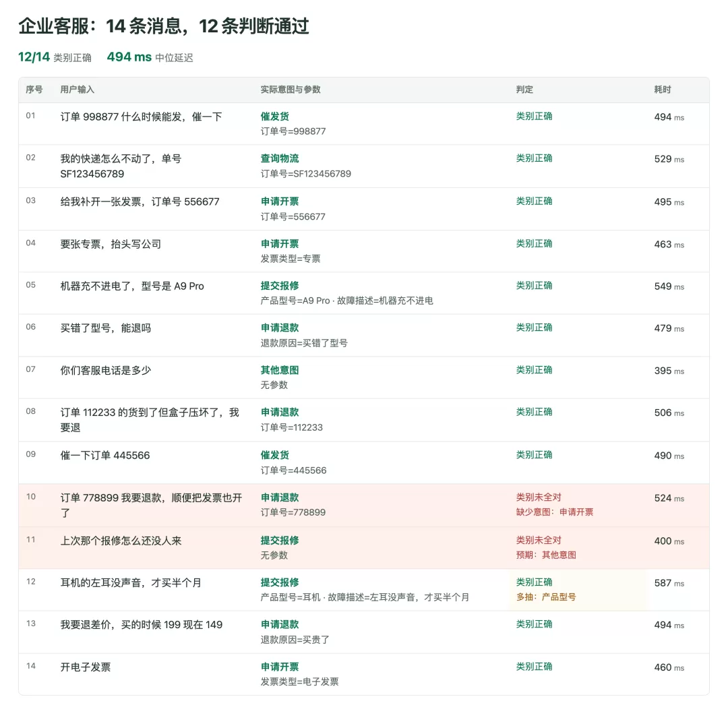728x703 pixels.
Task: Select 产品型号=A9 Pro parameter line
Action: click(346, 301)
